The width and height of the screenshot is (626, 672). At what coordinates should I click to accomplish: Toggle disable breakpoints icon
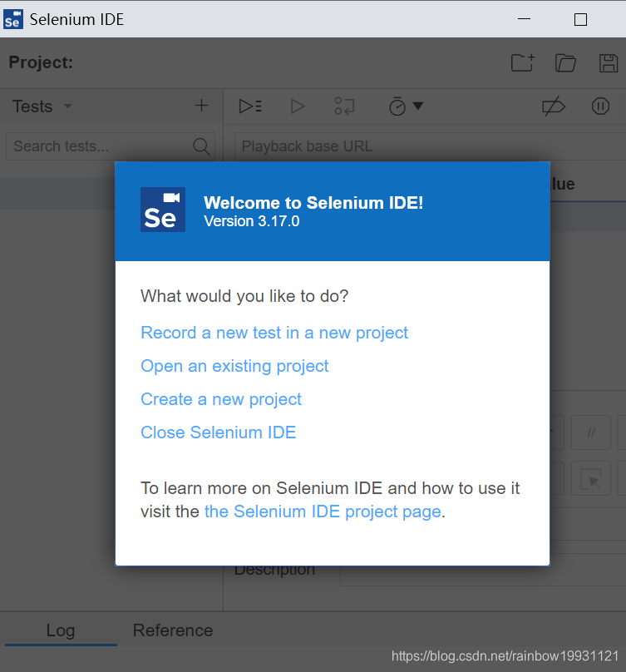point(554,106)
